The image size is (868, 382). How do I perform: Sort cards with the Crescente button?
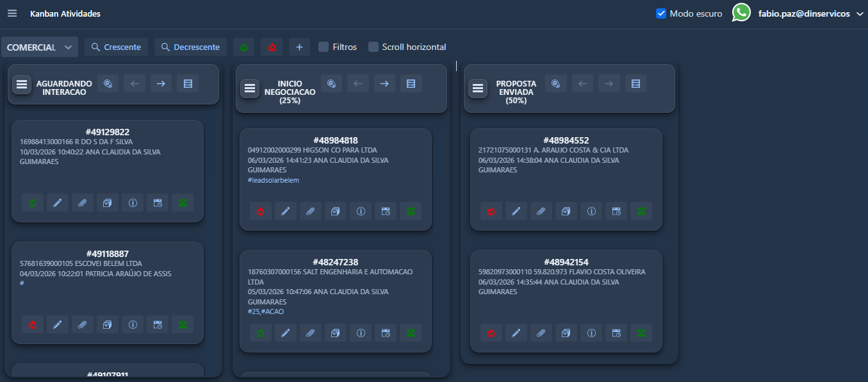[117, 47]
